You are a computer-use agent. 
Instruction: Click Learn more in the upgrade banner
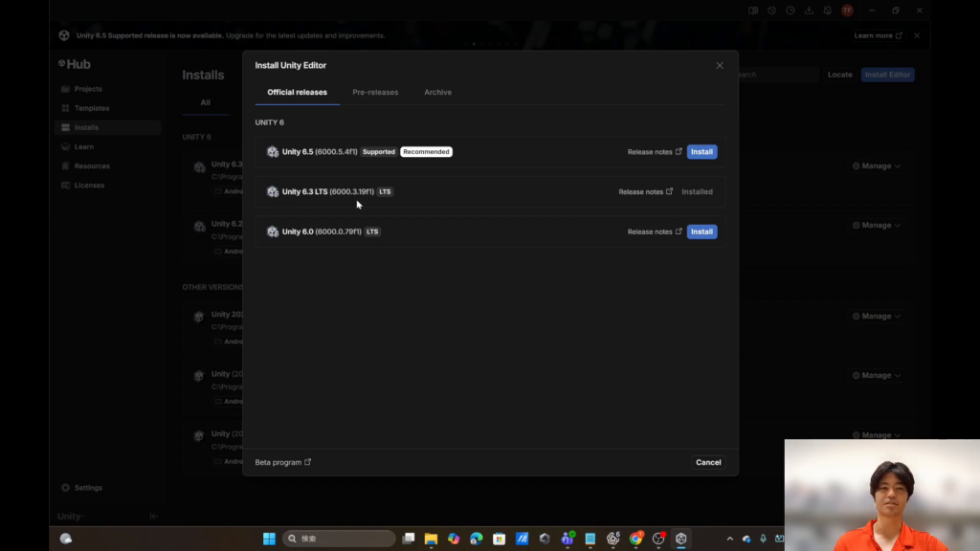[879, 35]
